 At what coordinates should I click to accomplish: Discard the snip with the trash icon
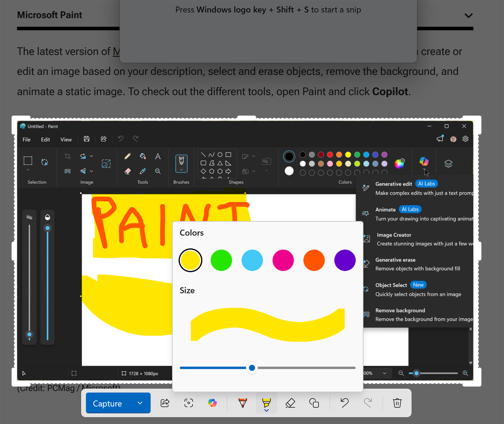[x=397, y=403]
